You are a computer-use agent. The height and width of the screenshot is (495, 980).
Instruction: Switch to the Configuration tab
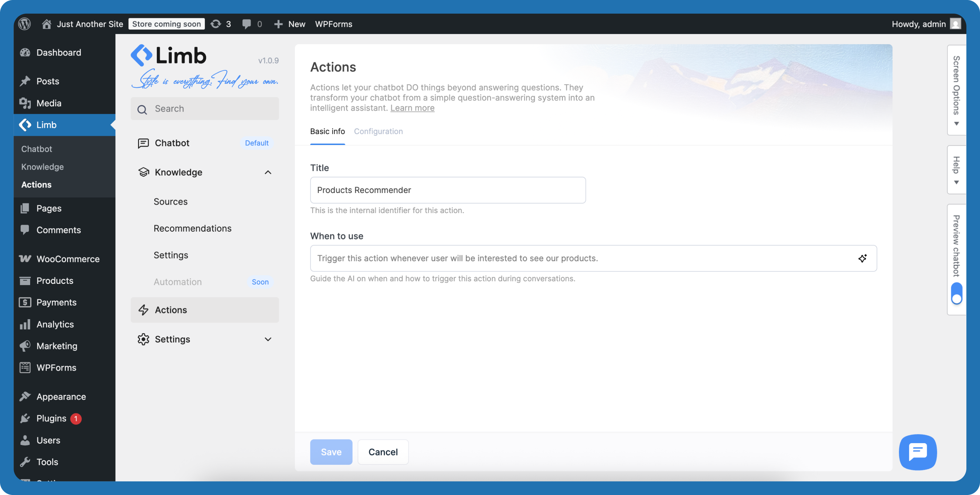[x=378, y=131]
